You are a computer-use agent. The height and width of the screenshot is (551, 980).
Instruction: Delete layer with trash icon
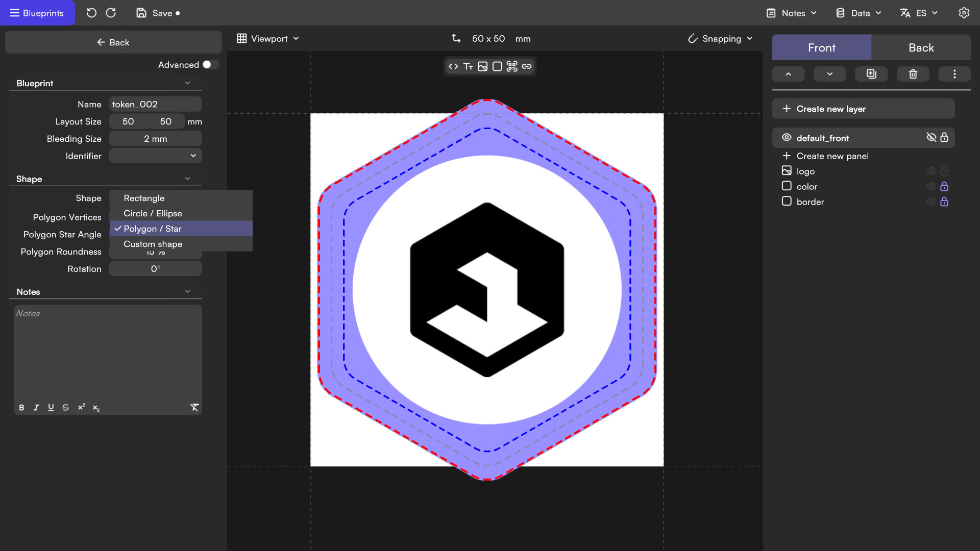coord(913,74)
